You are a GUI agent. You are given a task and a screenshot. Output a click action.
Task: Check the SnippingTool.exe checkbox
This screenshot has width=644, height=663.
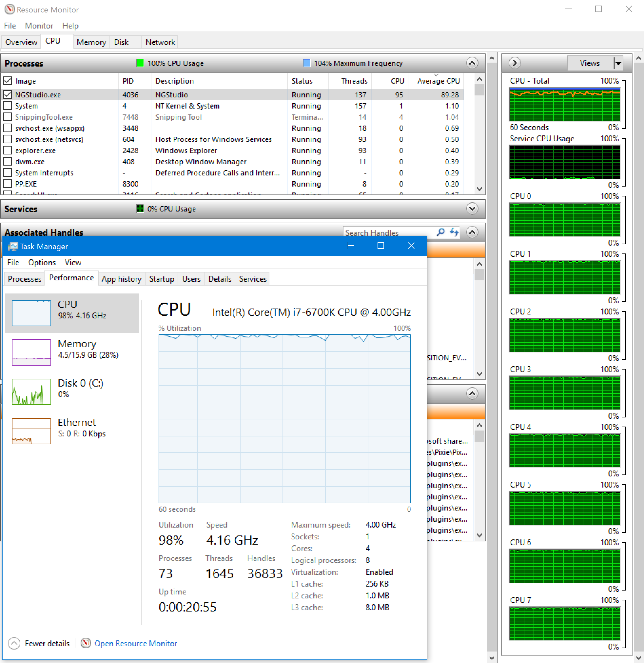tap(8, 117)
